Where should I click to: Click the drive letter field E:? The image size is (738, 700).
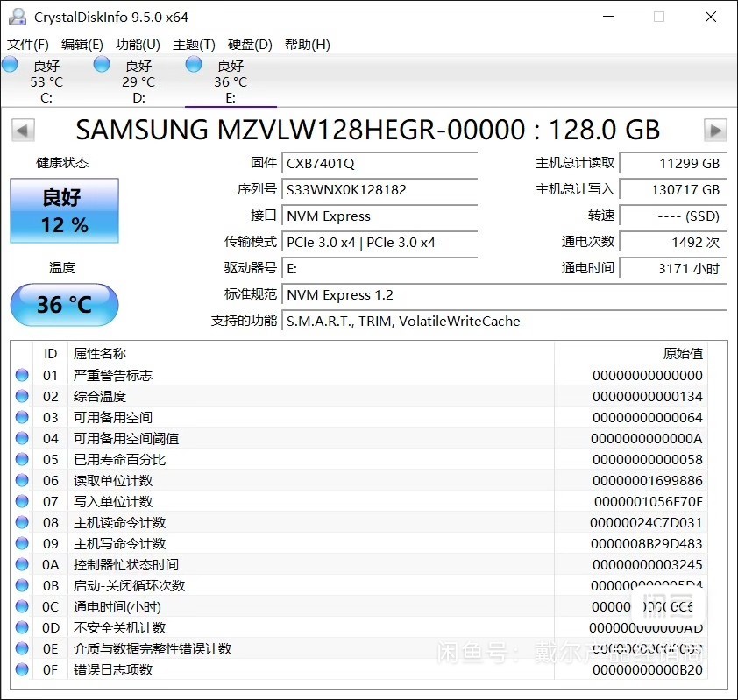pos(380,269)
